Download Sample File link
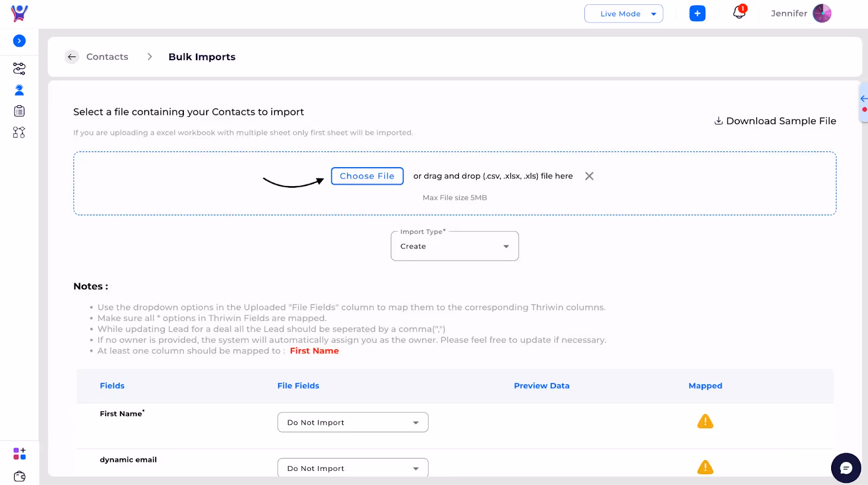The width and height of the screenshot is (868, 485). (x=775, y=121)
